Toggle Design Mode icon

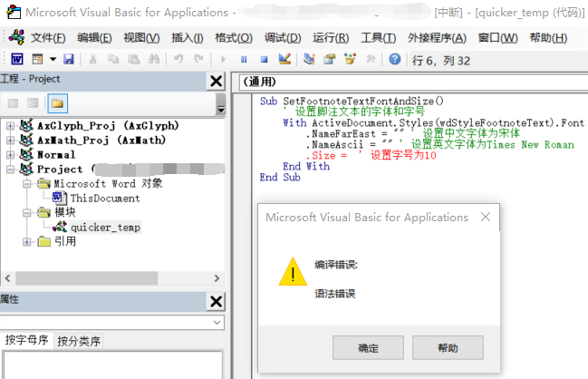coord(284,59)
